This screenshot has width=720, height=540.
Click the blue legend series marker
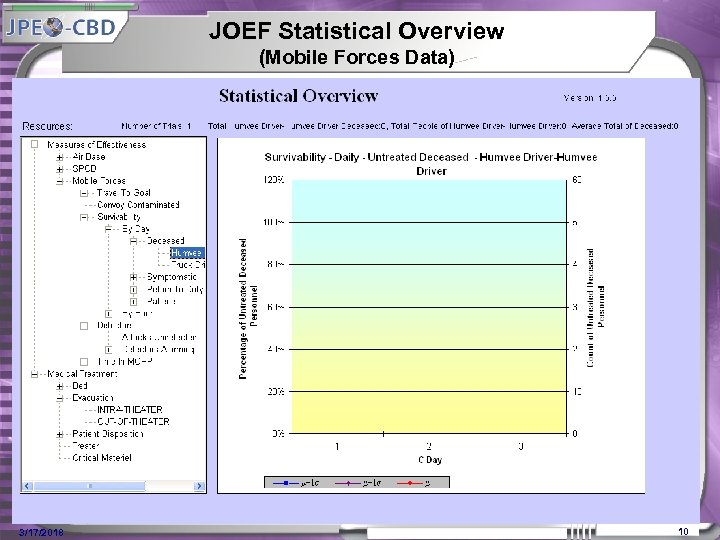(x=285, y=483)
